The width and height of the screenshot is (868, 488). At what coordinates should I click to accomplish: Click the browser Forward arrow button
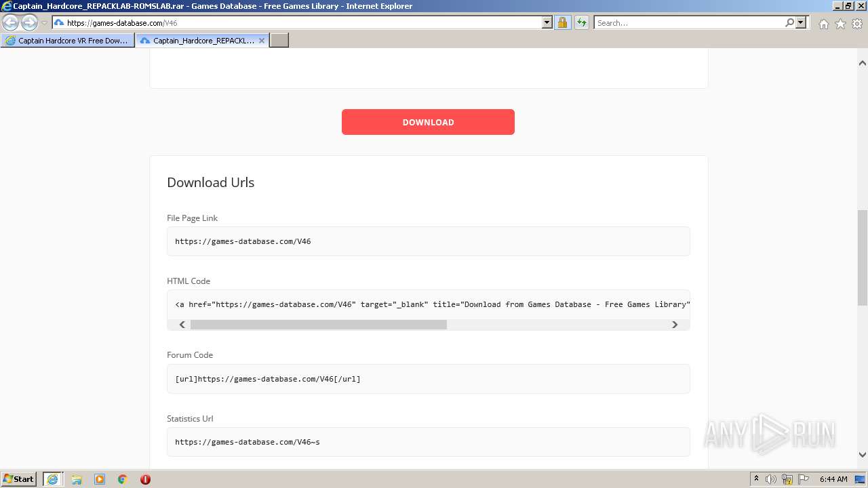coord(29,23)
